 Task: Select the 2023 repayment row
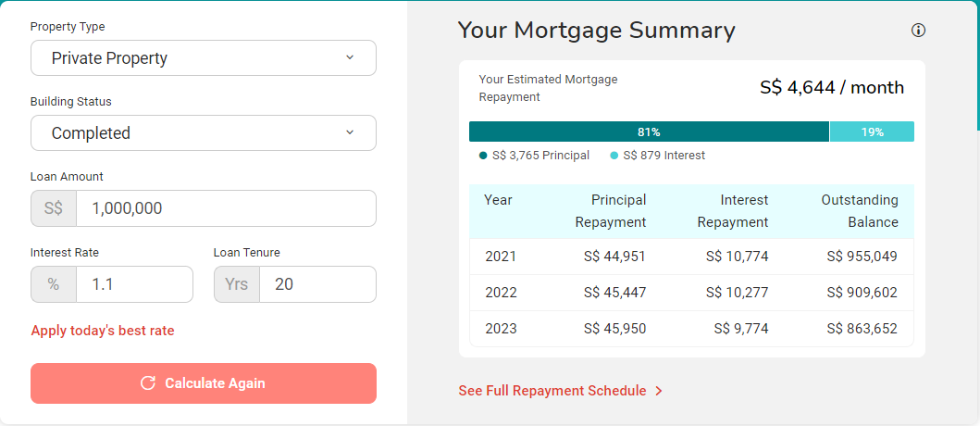[691, 329]
